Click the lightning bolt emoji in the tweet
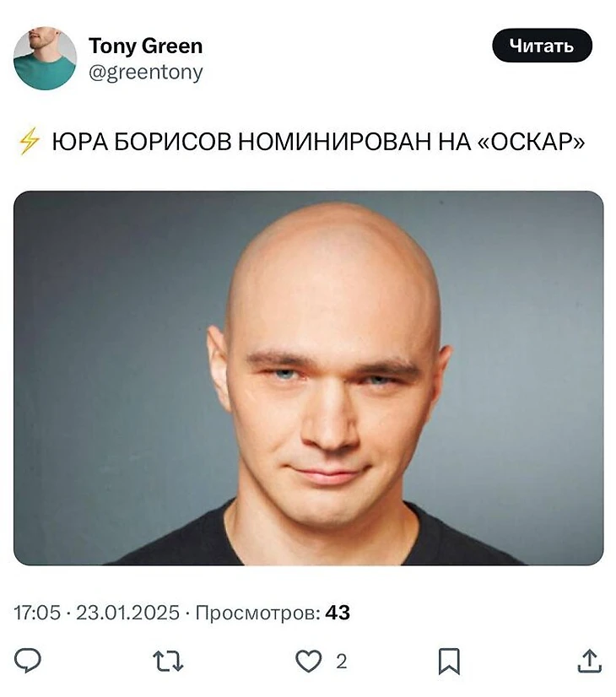 (29, 142)
